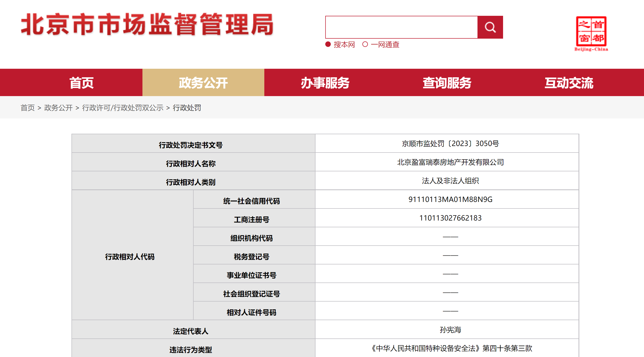The width and height of the screenshot is (644, 357).
Task: Click the 社会组织登记证号 label cell
Action: click(254, 292)
